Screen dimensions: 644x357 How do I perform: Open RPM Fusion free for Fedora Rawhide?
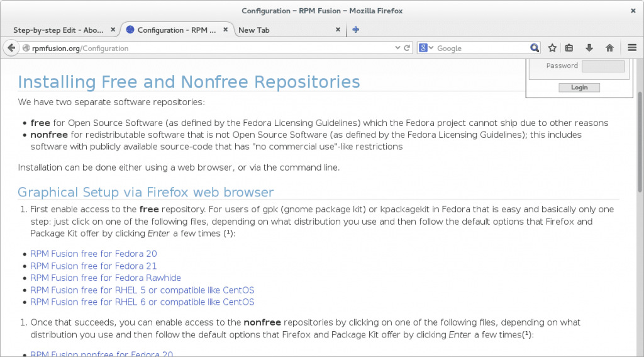(106, 278)
